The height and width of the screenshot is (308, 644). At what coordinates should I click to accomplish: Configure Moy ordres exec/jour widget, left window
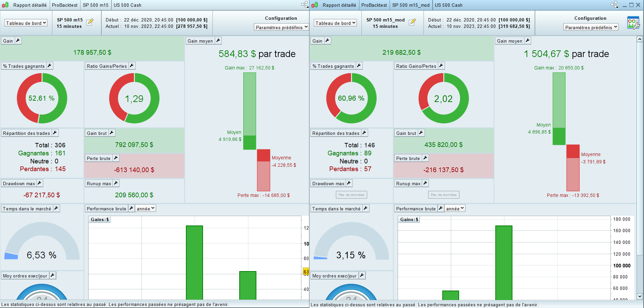pyautogui.click(x=52, y=275)
